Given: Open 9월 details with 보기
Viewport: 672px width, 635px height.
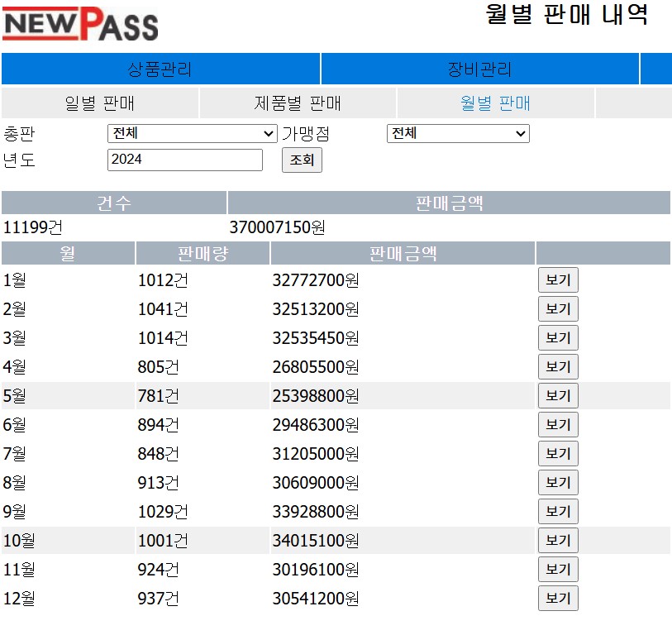Looking at the screenshot, I should pos(558,512).
